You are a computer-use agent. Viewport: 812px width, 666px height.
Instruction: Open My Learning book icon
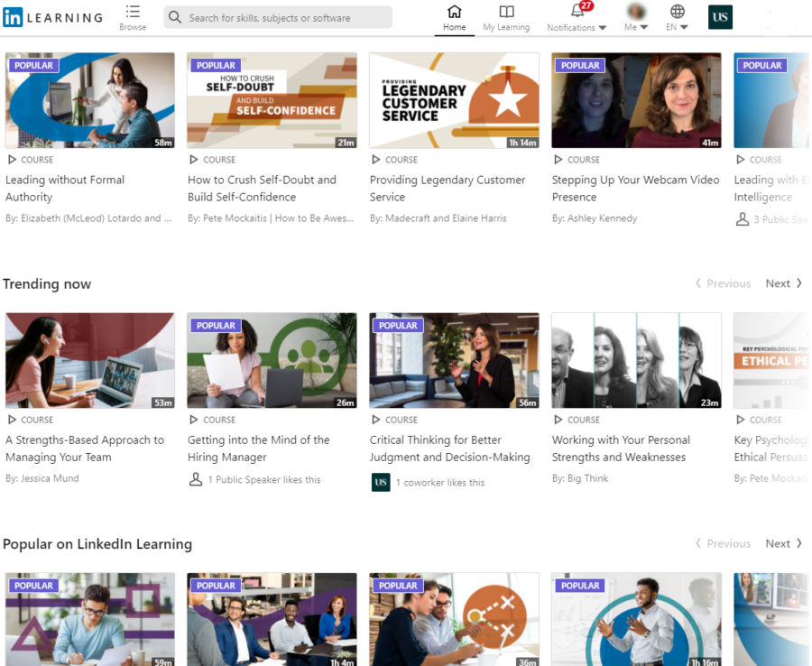coord(506,13)
